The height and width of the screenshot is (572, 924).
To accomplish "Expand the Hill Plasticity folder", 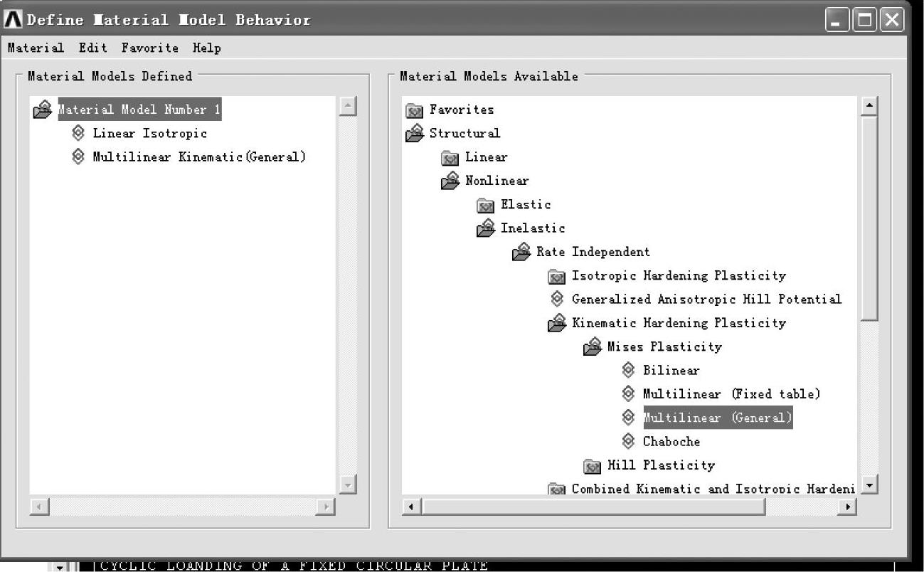I will 592,466.
